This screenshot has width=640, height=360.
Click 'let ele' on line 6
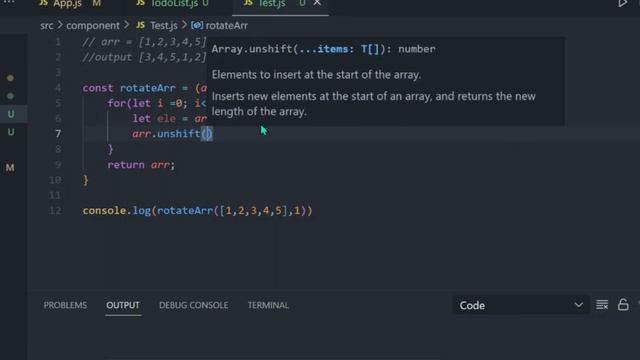(154, 119)
